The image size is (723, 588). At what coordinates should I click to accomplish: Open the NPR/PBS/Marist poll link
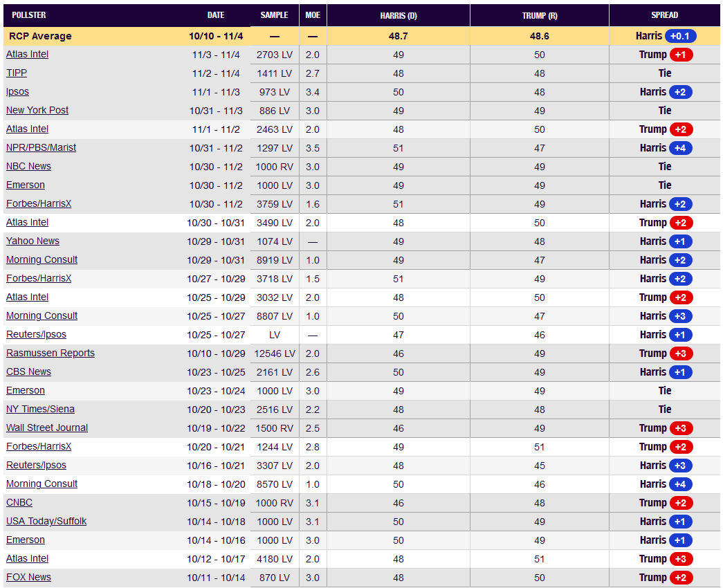tap(41, 148)
